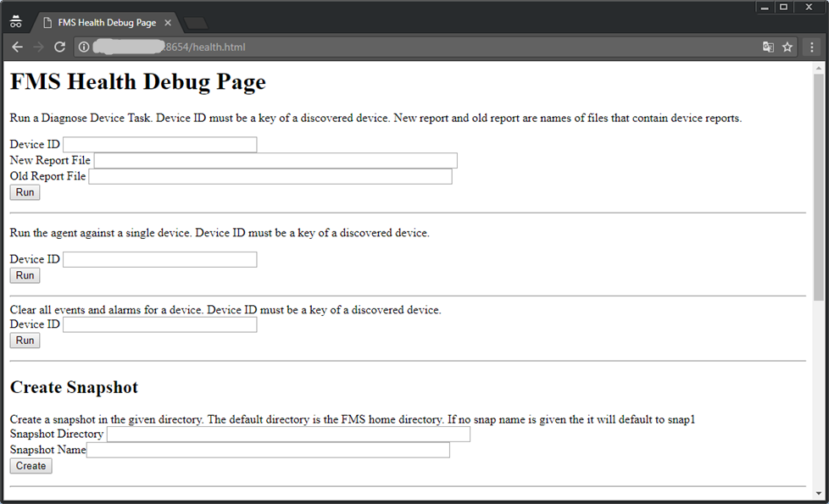
Task: Click the 'Run the agent against a single device' text
Action: coord(220,233)
